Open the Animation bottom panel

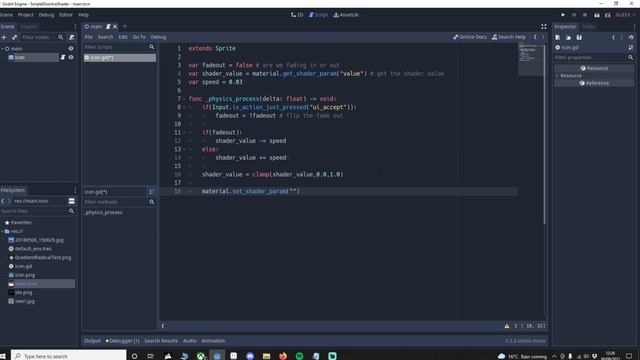(213, 341)
